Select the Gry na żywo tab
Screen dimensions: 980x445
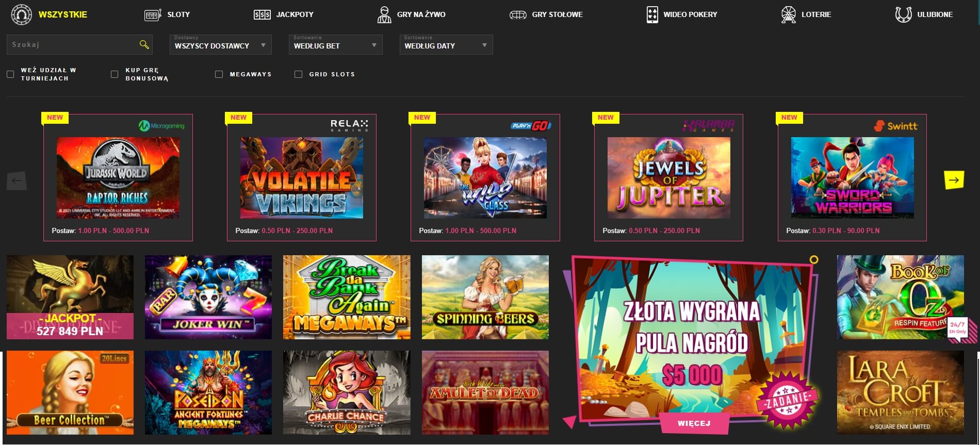point(421,14)
